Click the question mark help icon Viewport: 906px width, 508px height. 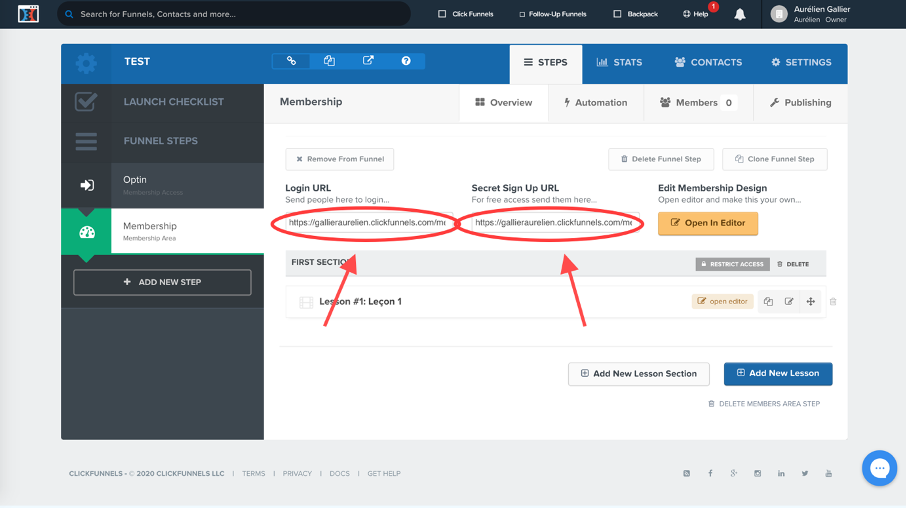point(406,61)
